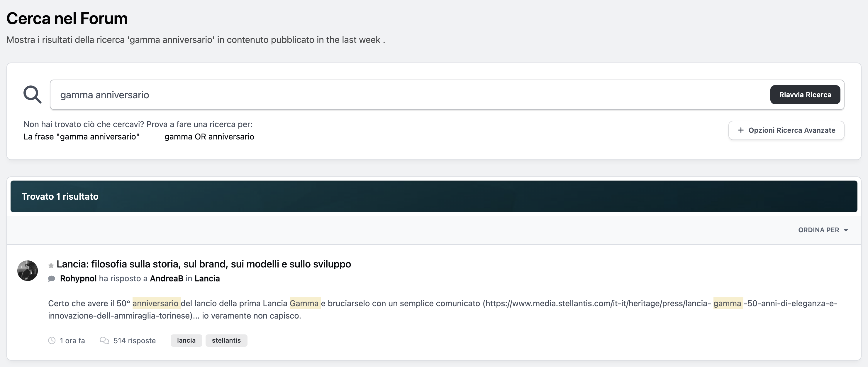The height and width of the screenshot is (367, 868).
Task: Click the '514 risposte' reply count
Action: click(134, 341)
